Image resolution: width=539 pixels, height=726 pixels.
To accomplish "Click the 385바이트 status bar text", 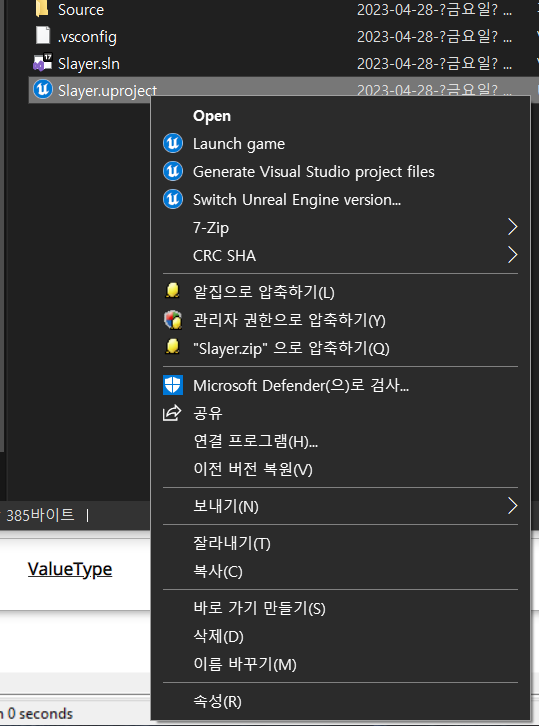I will pos(40,514).
